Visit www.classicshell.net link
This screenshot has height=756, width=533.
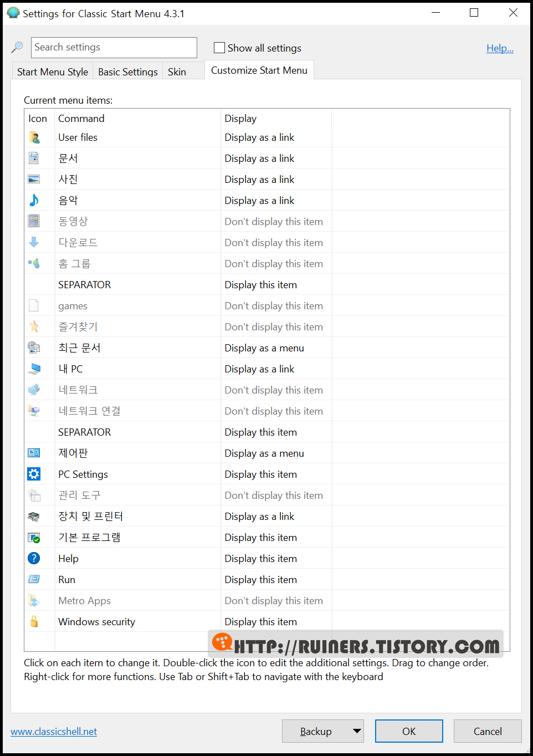click(x=54, y=732)
